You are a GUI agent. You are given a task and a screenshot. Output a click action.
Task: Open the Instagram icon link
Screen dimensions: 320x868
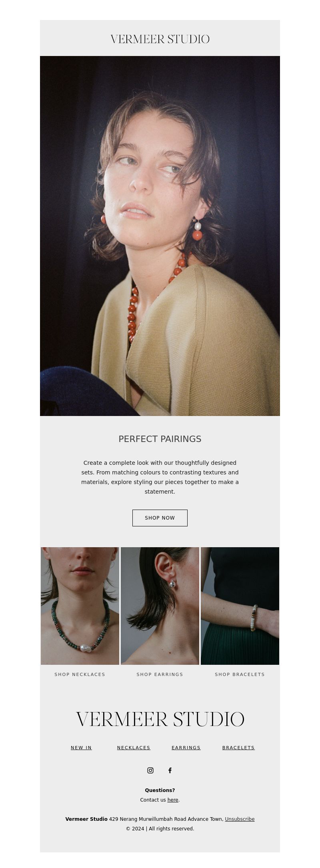150,770
